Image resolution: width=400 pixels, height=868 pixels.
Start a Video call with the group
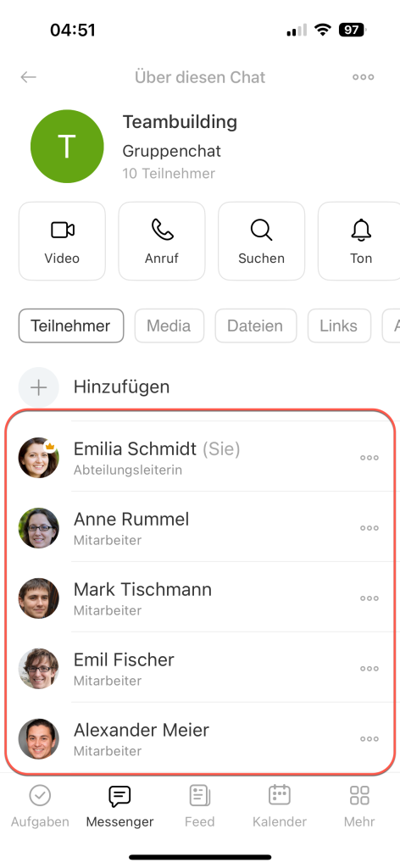(62, 241)
